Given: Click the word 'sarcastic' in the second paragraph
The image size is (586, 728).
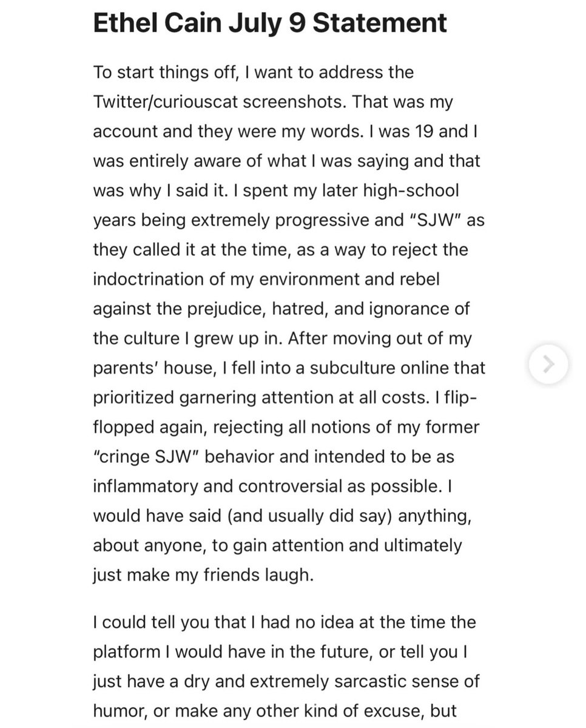Looking at the screenshot, I should [x=363, y=680].
